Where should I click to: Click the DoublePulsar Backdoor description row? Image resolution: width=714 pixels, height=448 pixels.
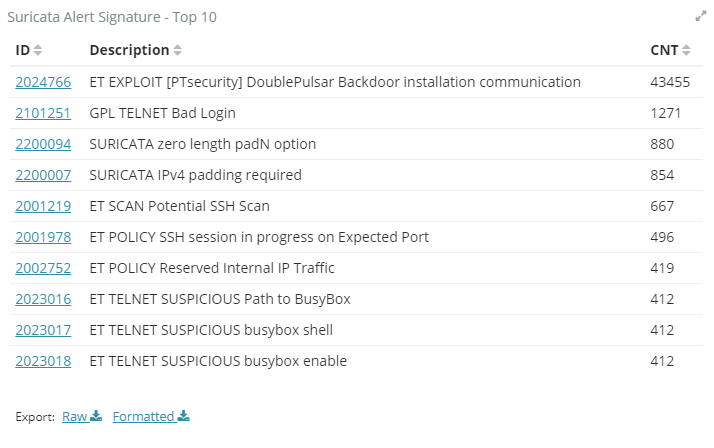click(x=335, y=82)
